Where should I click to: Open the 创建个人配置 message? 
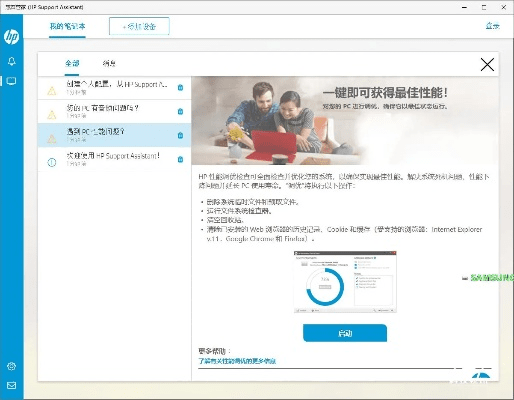[114, 88]
